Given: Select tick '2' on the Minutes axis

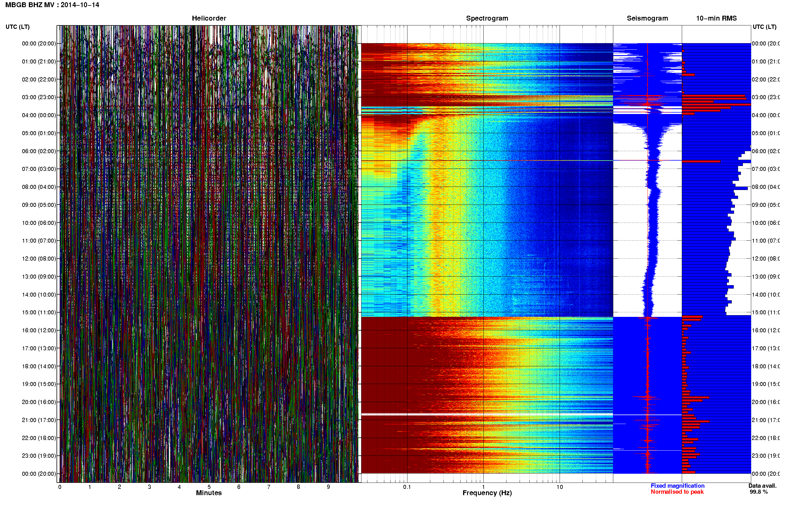Looking at the screenshot, I should pos(120,487).
